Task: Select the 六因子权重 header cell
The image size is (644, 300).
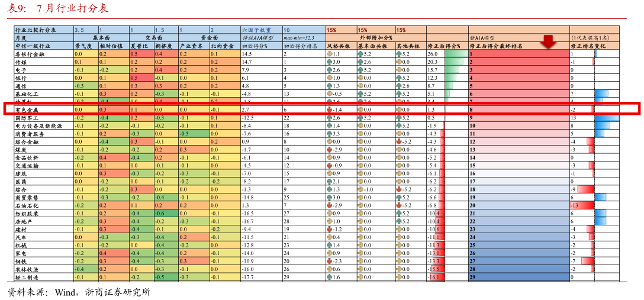Action: click(260, 30)
